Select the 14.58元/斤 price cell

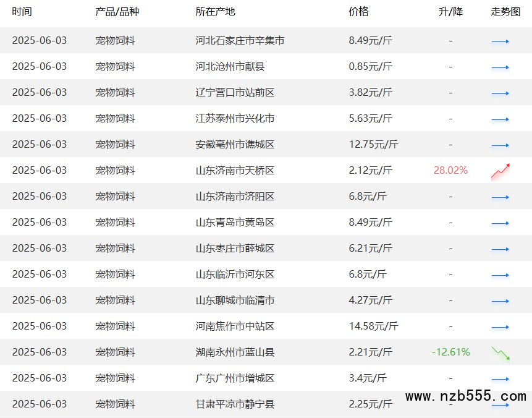point(373,326)
